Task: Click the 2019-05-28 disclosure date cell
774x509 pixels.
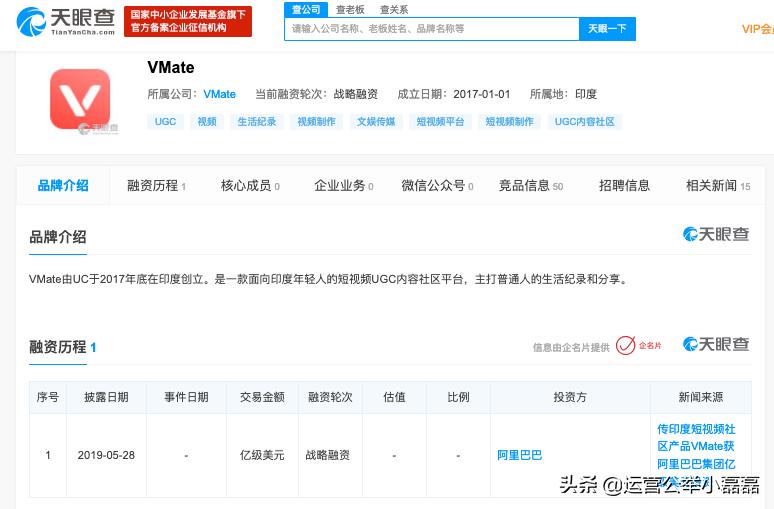Action: click(x=106, y=455)
